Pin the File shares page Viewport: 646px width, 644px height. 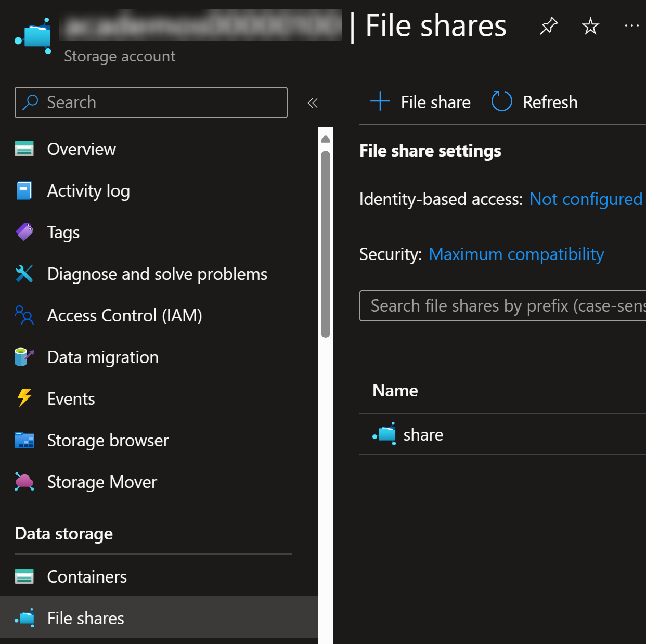(548, 25)
